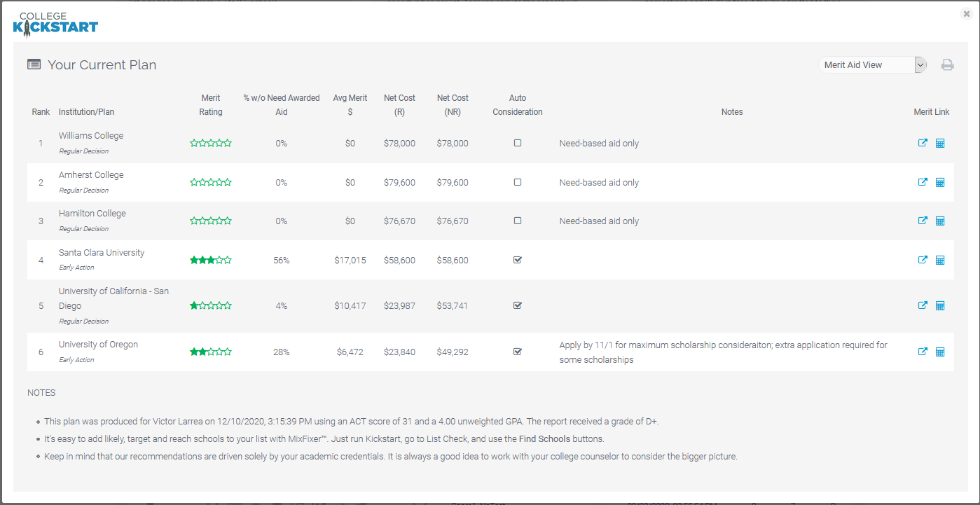Screen dimensions: 980x505
Task: Click the Net Cost (R) column header
Action: click(399, 105)
